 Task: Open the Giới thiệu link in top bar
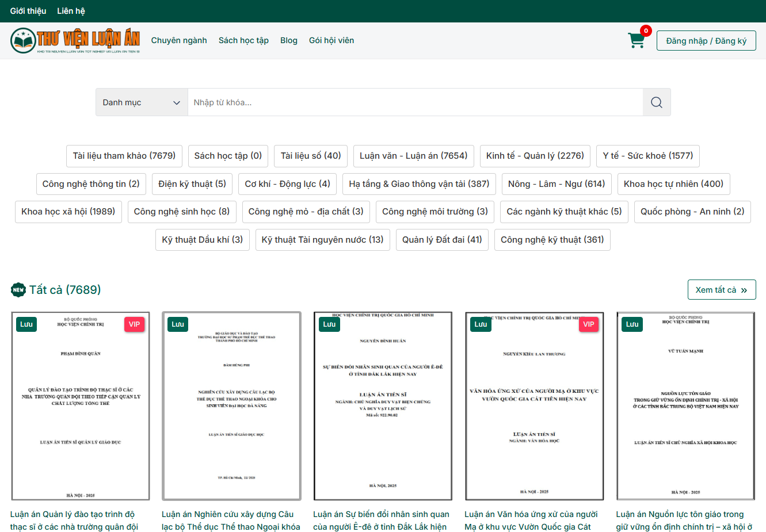click(28, 11)
